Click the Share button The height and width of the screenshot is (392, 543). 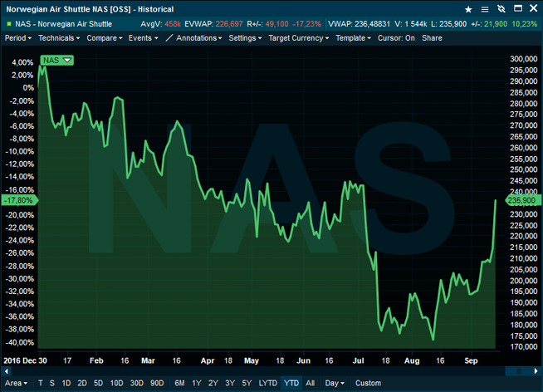[x=432, y=38]
